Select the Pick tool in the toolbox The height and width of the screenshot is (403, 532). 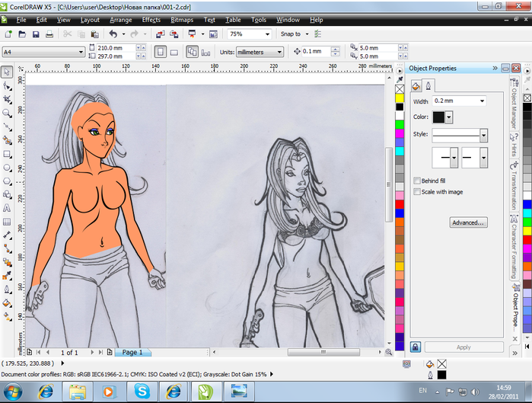[7, 72]
